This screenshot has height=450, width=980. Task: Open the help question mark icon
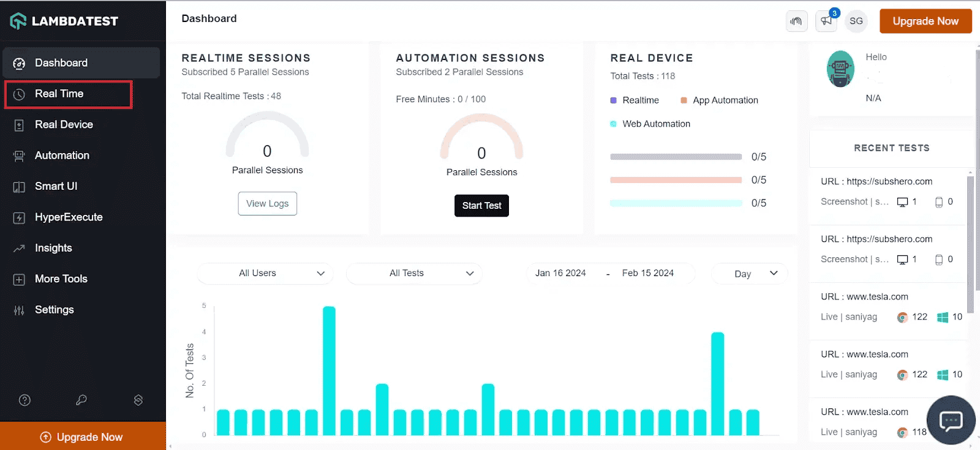[24, 400]
